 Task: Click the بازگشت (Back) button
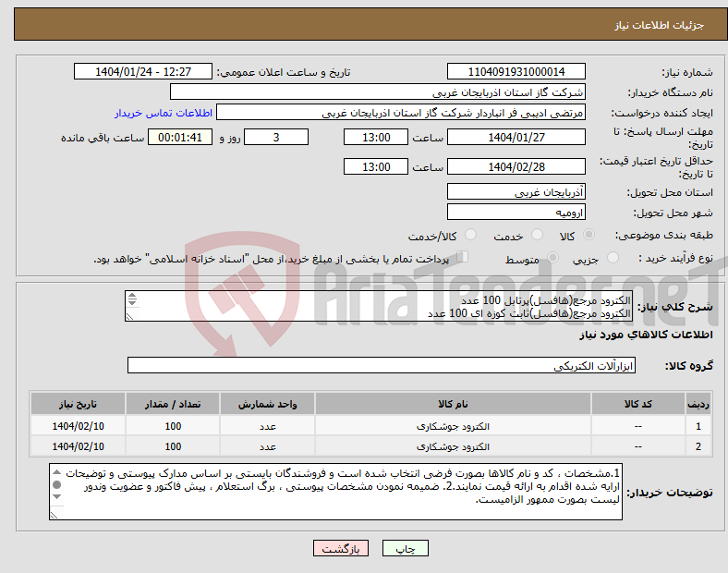[341, 548]
